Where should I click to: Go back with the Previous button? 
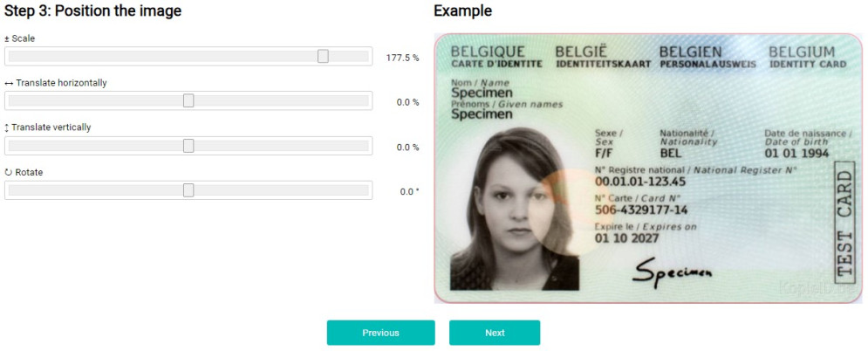381,333
